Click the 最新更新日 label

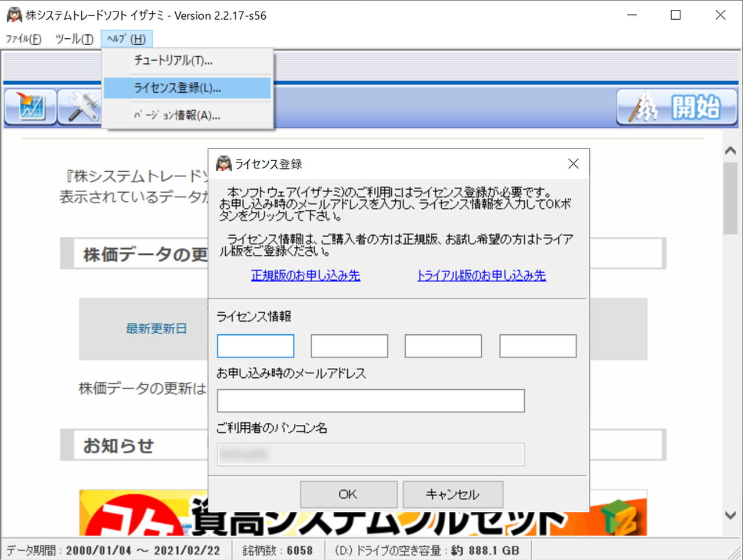[157, 329]
